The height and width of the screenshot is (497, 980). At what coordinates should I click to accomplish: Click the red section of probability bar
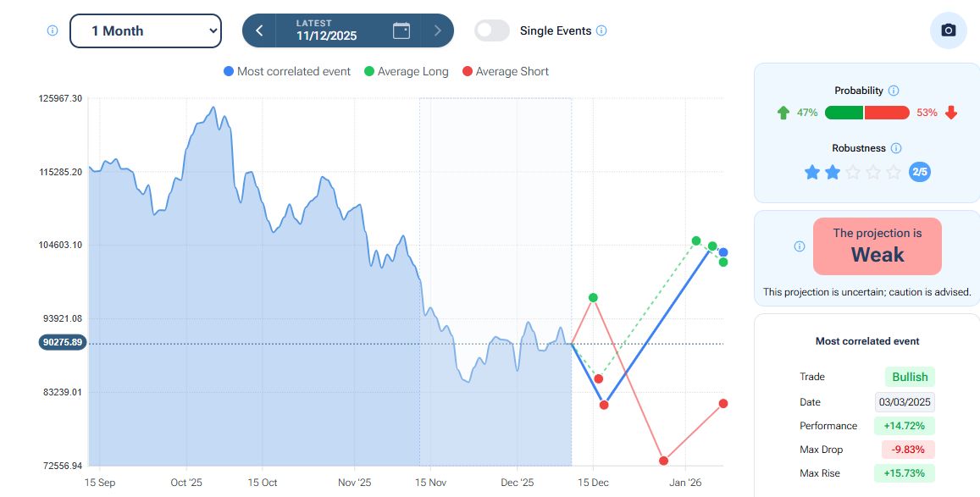(x=887, y=113)
